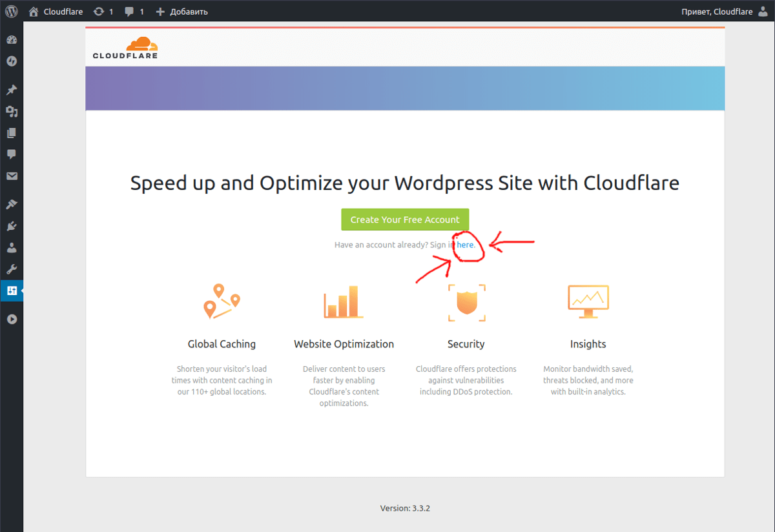Screen dimensions: 775x532
Task: Open Feedback via the envelope sidebar icon
Action: click(12, 176)
